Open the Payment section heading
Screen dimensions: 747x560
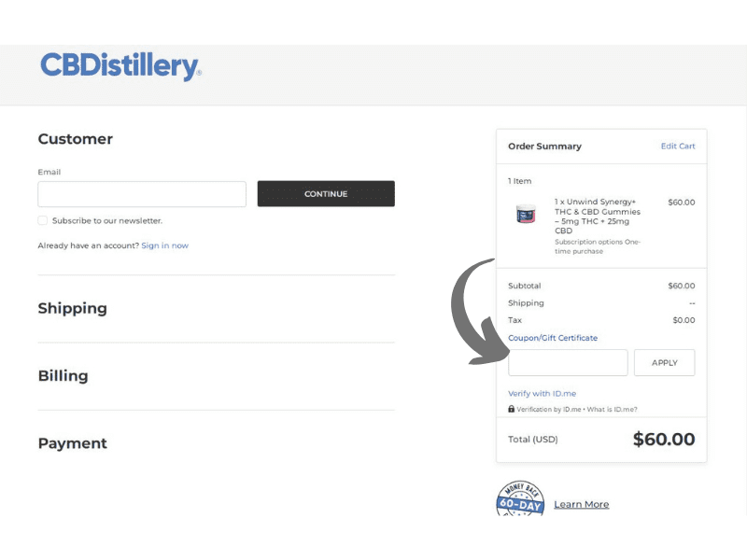pos(73,443)
